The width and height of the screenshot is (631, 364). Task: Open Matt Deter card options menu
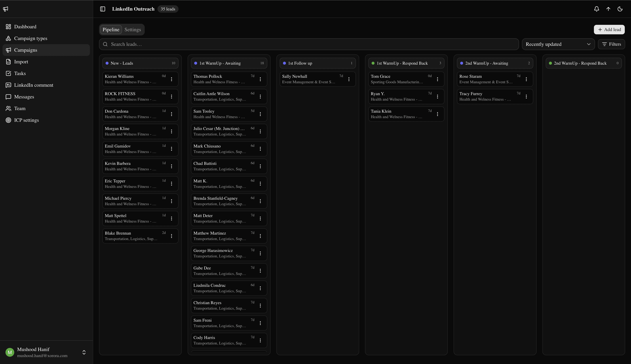tap(260, 219)
